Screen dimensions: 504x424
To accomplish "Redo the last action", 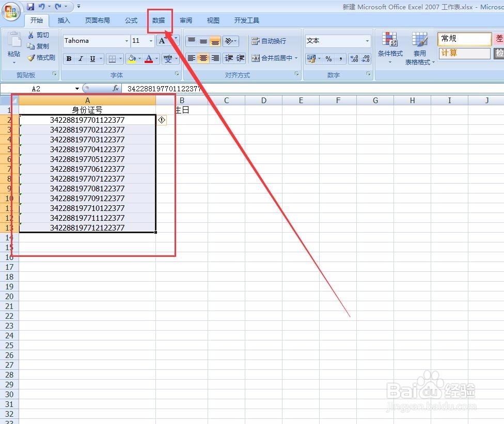I will tap(58, 6).
